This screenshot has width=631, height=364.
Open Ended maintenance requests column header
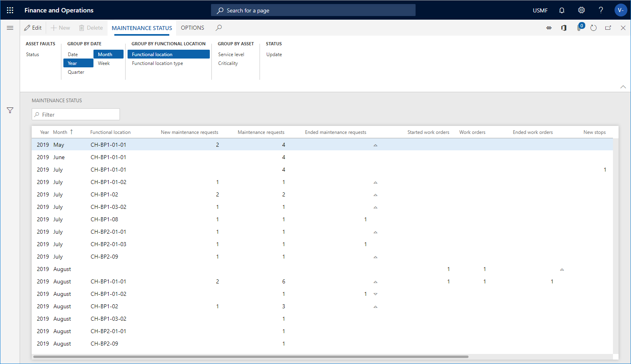click(x=335, y=132)
